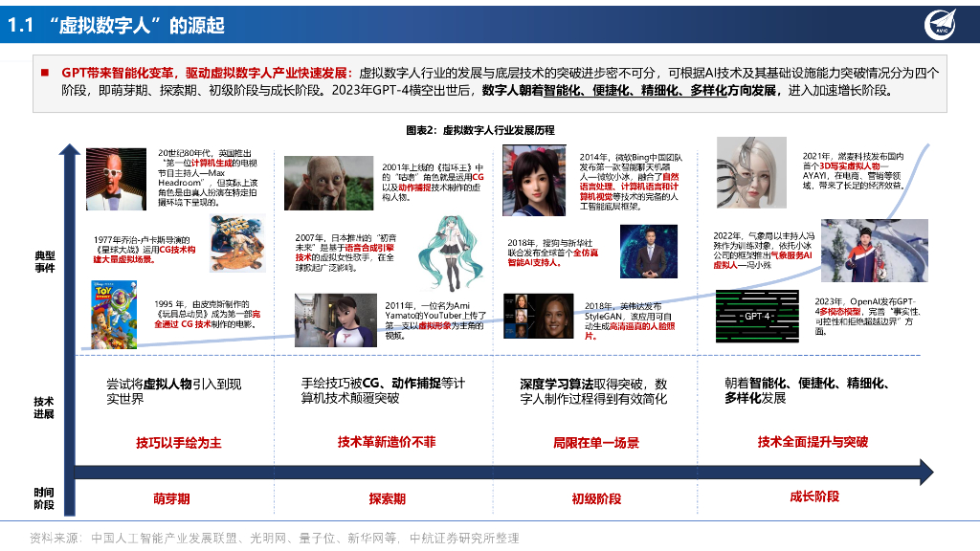Click the 探索期 stage label
Viewport: 980px width, 551px height.
pyautogui.click(x=387, y=499)
